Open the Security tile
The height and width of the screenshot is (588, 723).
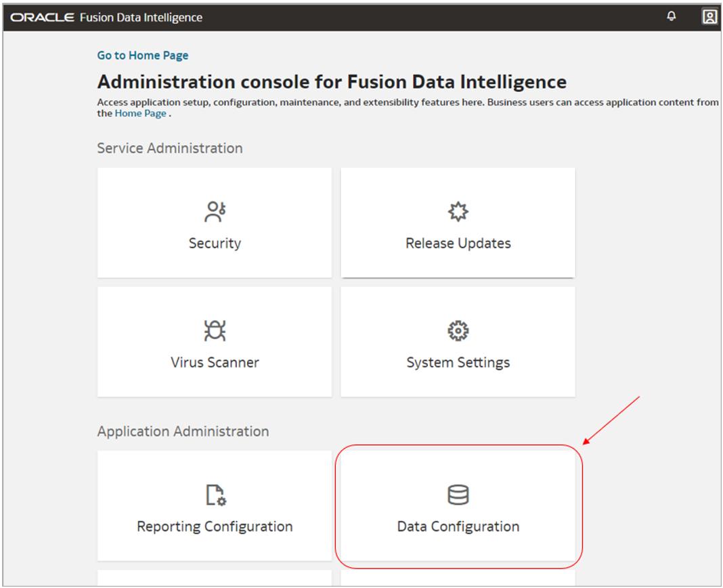[215, 223]
